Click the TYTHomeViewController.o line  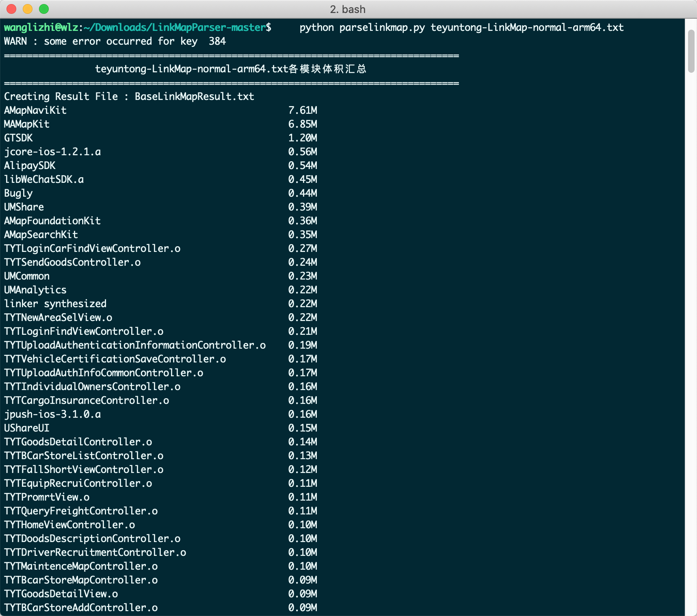point(69,525)
